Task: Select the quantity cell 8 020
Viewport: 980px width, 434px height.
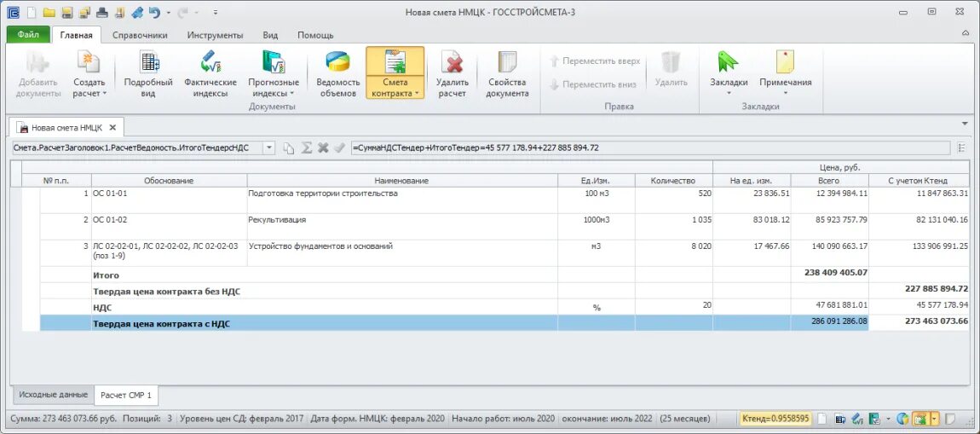Action: tap(674, 253)
